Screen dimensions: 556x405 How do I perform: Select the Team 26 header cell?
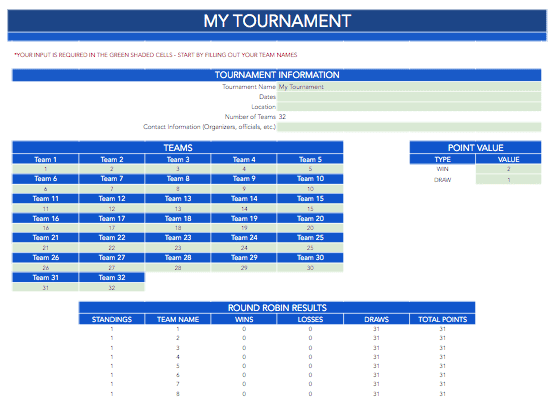(x=45, y=257)
